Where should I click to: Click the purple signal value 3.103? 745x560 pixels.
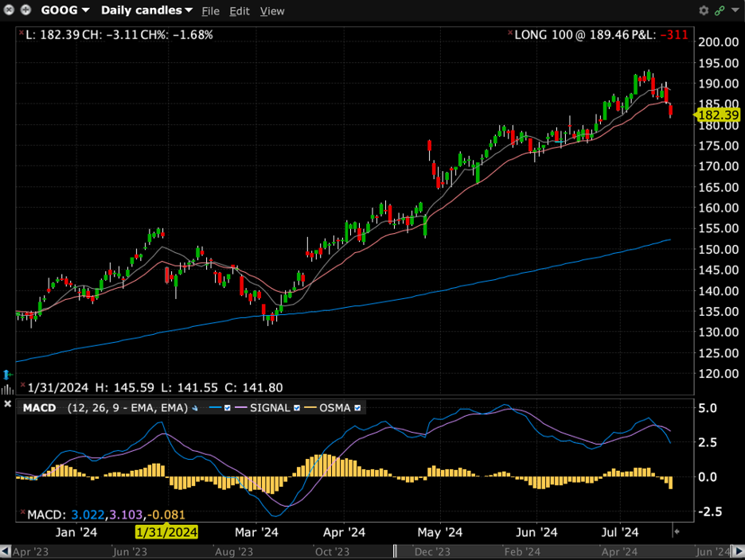[126, 515]
